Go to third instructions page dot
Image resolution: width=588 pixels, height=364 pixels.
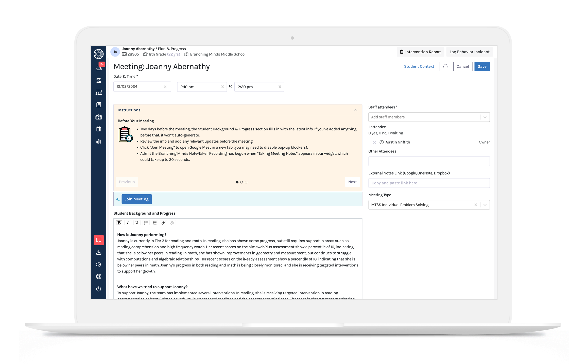click(246, 182)
